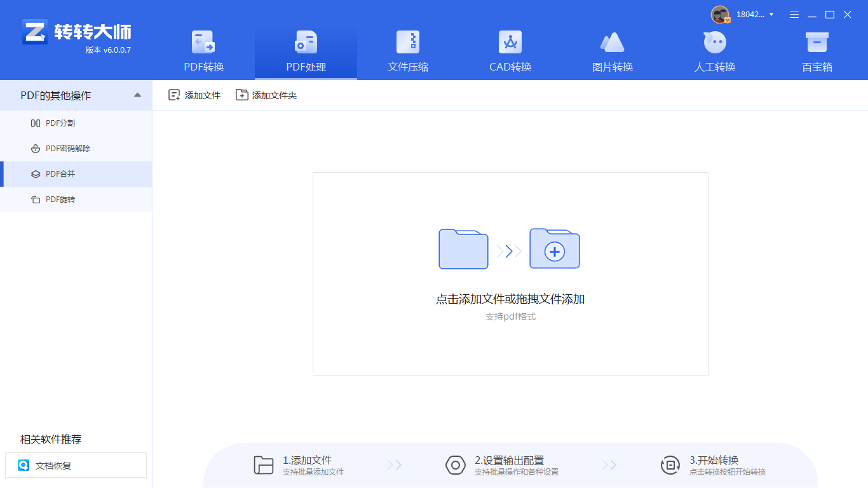Select the 文件压缩 compression icon
Viewport: 868px width, 488px height.
coord(408,43)
